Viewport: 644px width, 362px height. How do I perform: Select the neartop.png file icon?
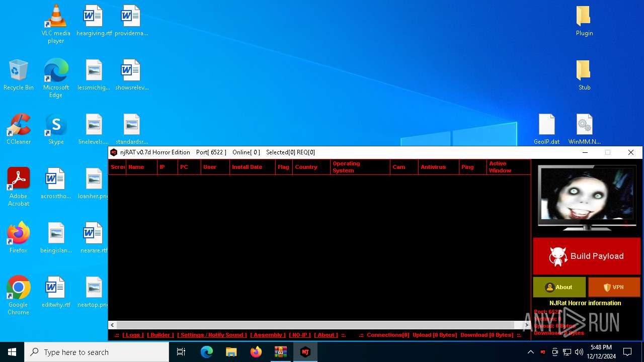click(94, 292)
